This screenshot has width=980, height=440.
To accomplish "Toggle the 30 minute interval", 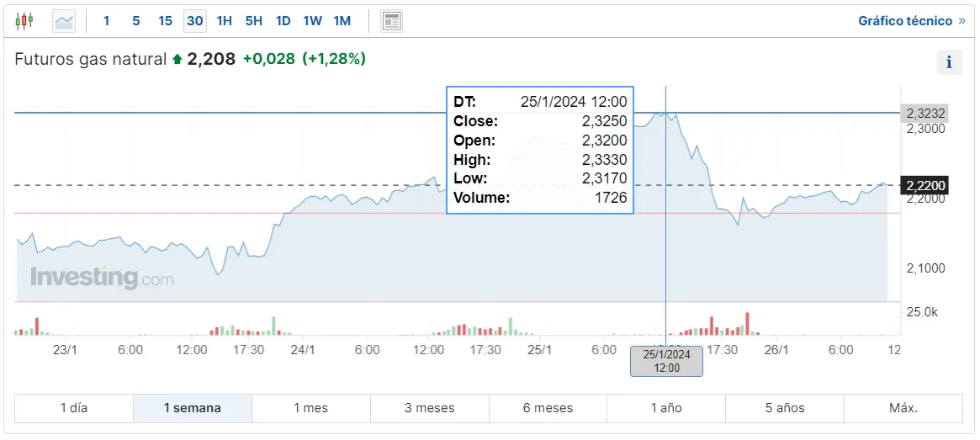I will coord(195,21).
